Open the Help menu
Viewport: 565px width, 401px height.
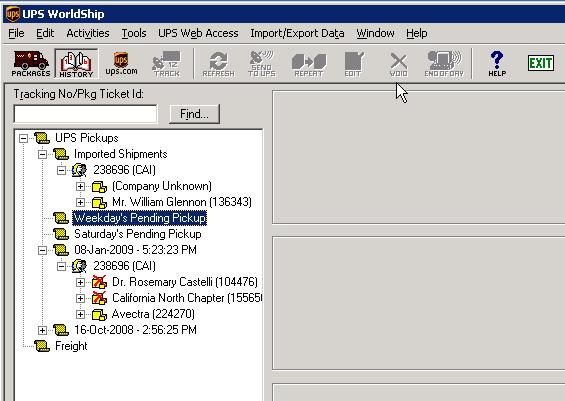coord(417,33)
